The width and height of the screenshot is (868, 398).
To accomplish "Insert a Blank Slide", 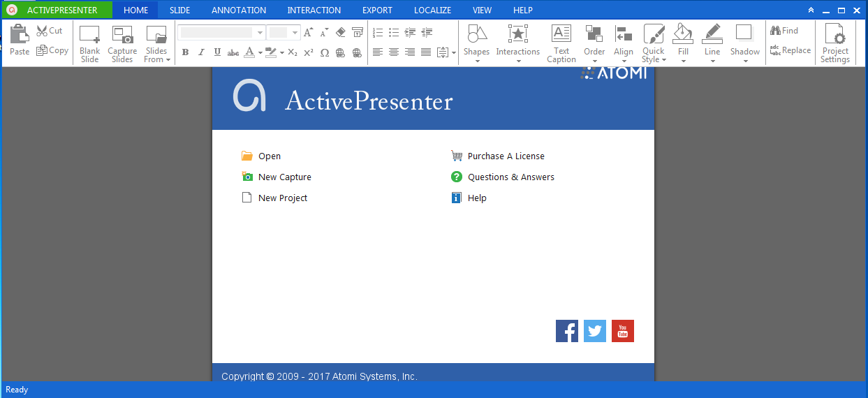I will coord(89,44).
